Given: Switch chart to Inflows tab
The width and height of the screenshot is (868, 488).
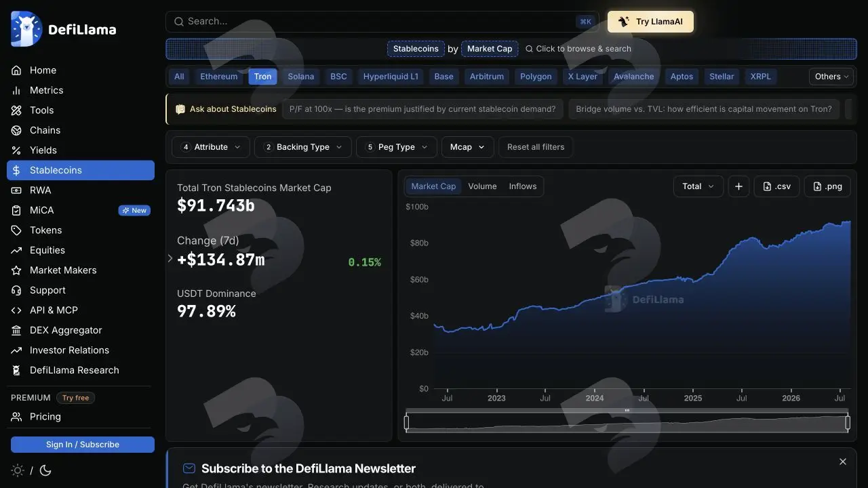Looking at the screenshot, I should (523, 186).
